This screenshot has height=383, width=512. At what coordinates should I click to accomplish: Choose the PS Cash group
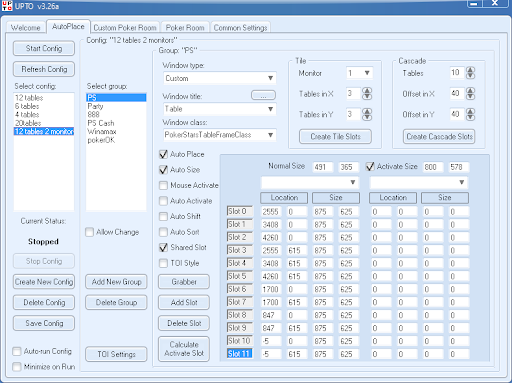coord(116,123)
